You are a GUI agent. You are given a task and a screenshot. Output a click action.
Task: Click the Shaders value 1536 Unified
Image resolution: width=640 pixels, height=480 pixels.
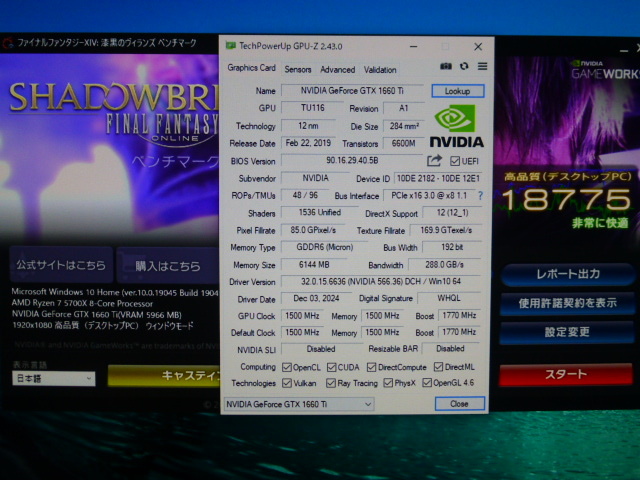pyautogui.click(x=319, y=212)
